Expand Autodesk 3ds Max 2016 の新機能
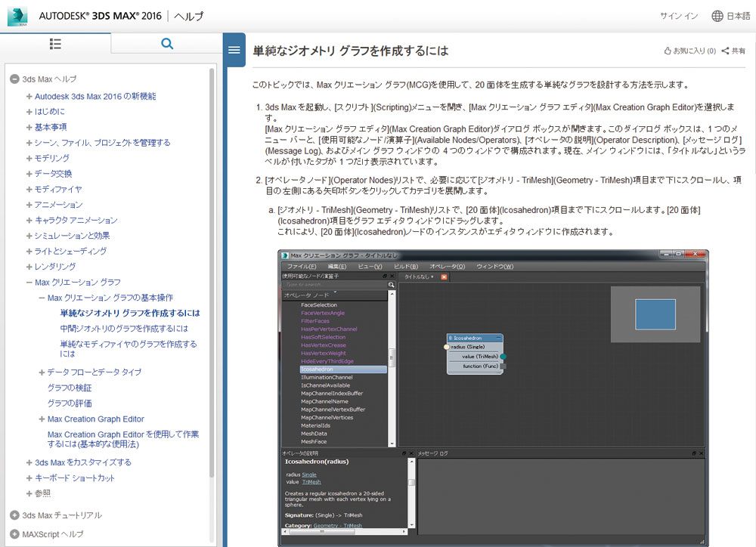756x547 pixels. 29,97
